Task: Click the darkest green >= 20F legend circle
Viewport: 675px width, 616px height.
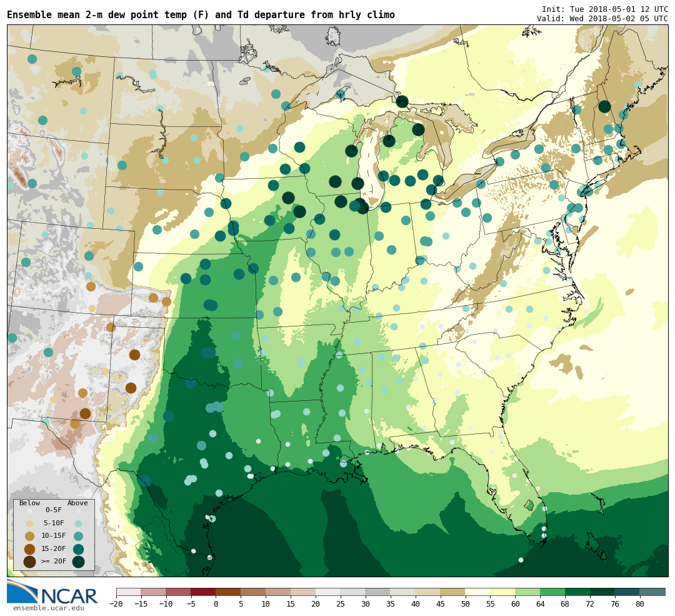Action: pos(78,562)
